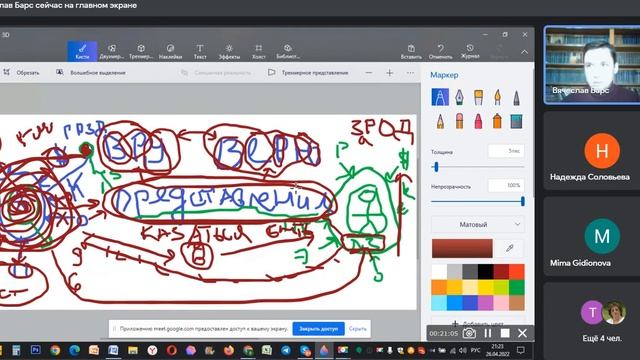Zoom in with the plus button

[389, 73]
